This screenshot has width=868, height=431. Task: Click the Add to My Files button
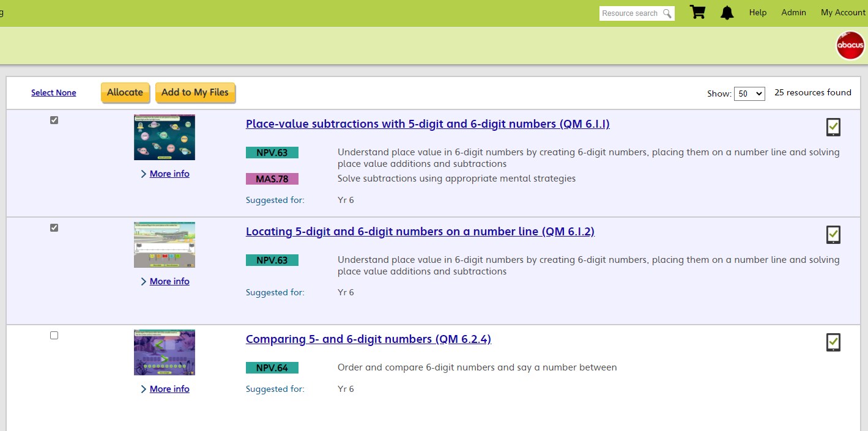[195, 92]
